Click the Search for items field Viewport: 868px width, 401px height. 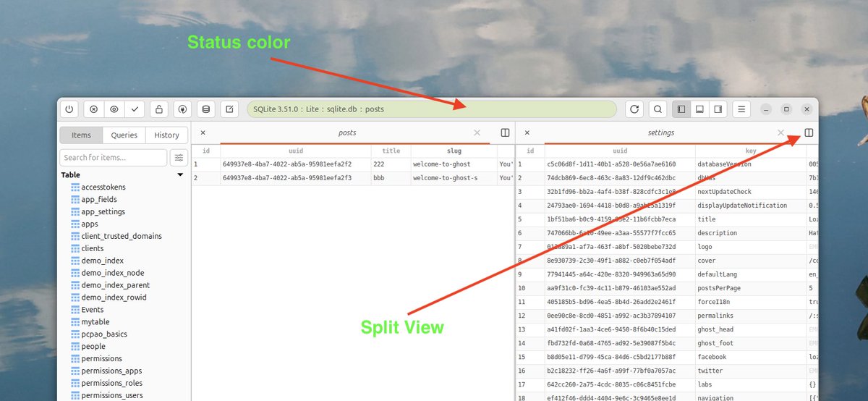114,157
